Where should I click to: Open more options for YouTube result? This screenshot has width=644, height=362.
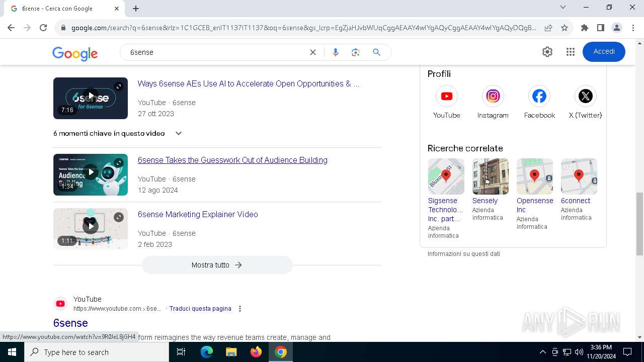(240, 309)
